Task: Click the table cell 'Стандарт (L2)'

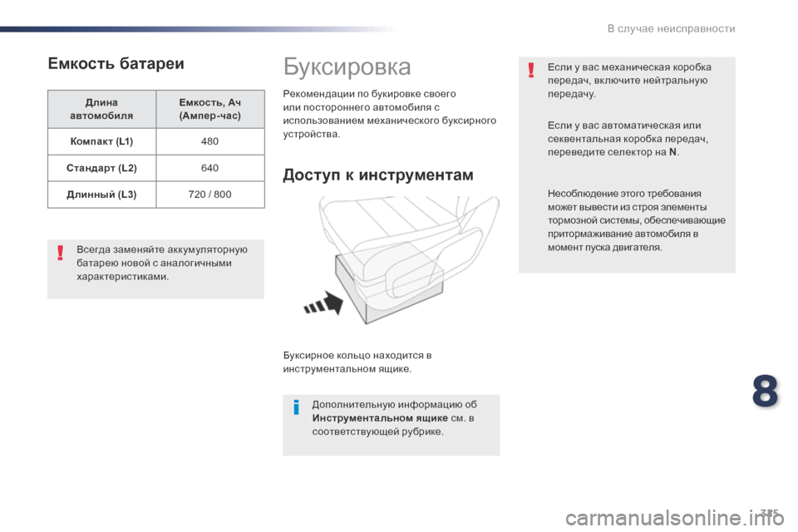Action: tap(101, 168)
